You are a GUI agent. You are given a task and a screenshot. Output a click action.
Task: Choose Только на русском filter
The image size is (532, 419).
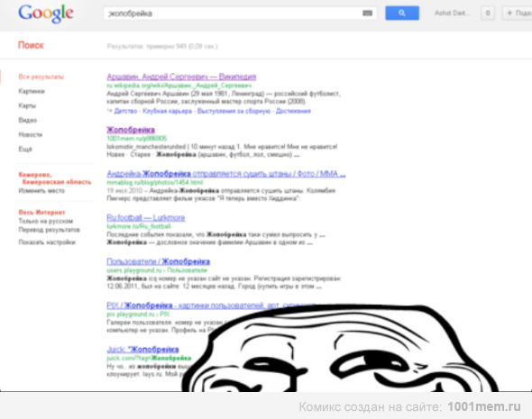click(45, 222)
